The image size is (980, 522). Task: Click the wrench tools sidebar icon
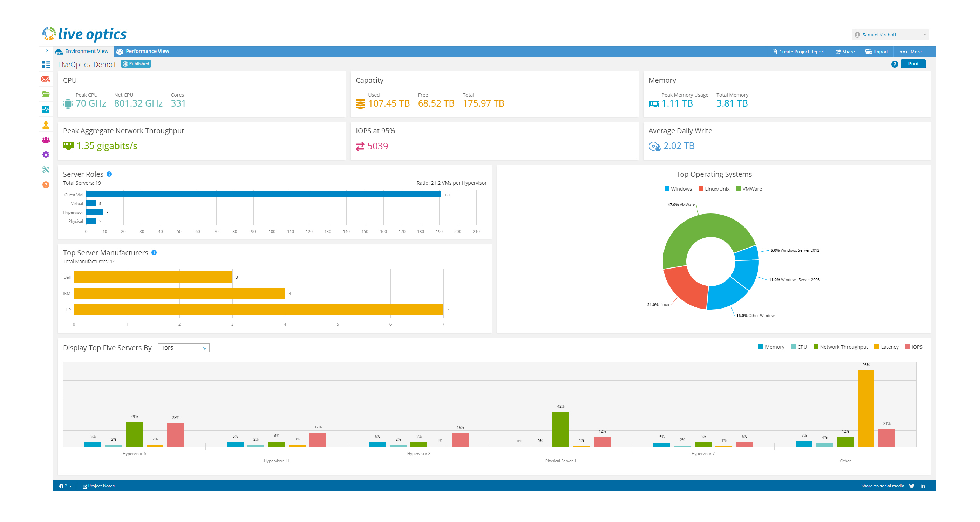pyautogui.click(x=46, y=170)
